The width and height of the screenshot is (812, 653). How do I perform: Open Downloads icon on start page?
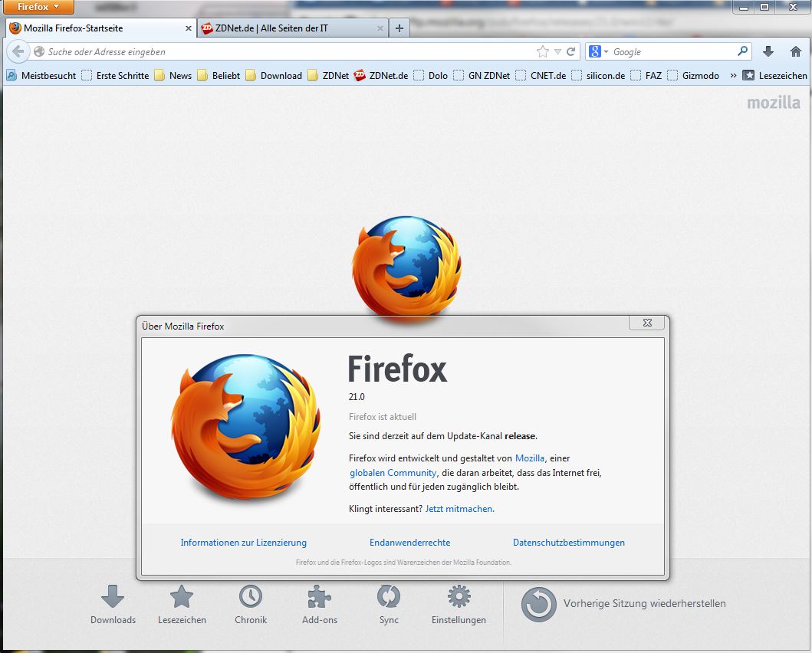point(113,605)
